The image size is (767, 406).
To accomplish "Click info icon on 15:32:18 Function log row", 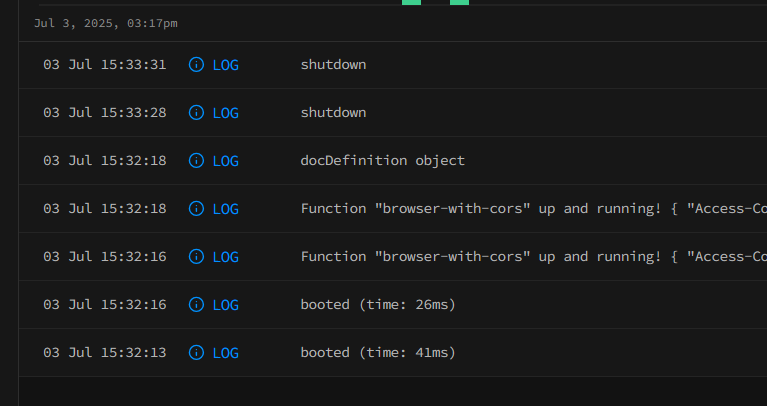I will coord(196,209).
